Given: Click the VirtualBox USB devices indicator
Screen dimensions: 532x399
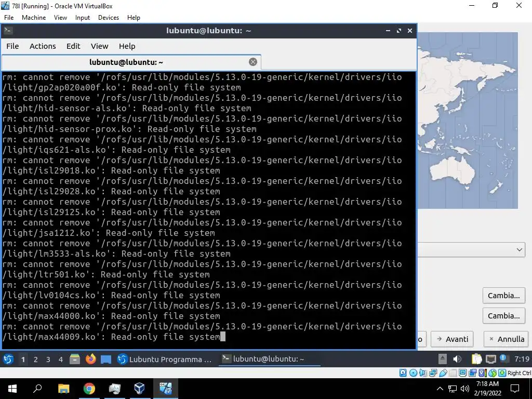Looking at the screenshot, I should coord(443,373).
